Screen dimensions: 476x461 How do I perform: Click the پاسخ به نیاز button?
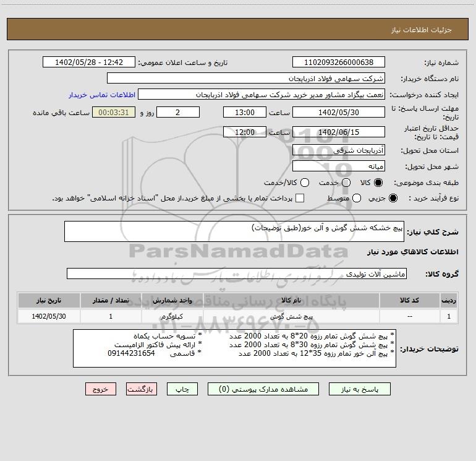359,389
